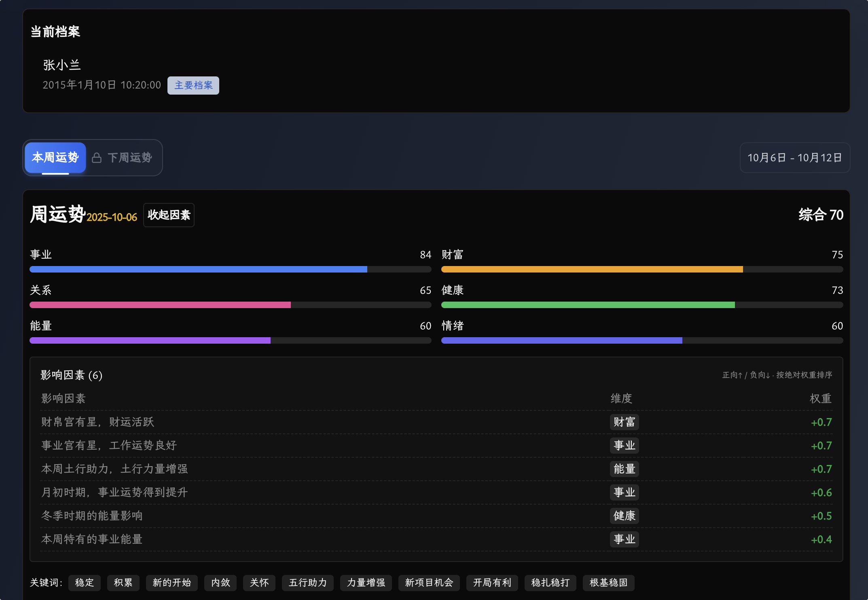Collapse factors with 收起因素 button
868x600 pixels.
tap(169, 215)
